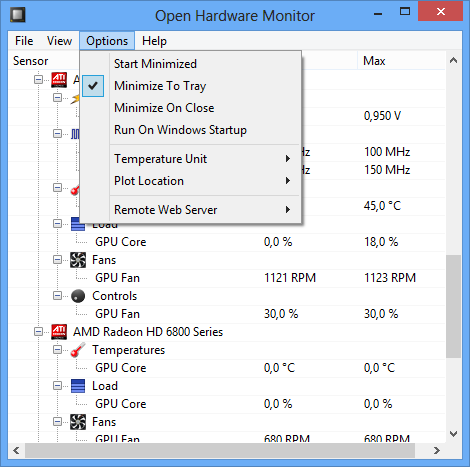
Task: Click the blue Load icon just below the Options menu
Action: pos(78,225)
